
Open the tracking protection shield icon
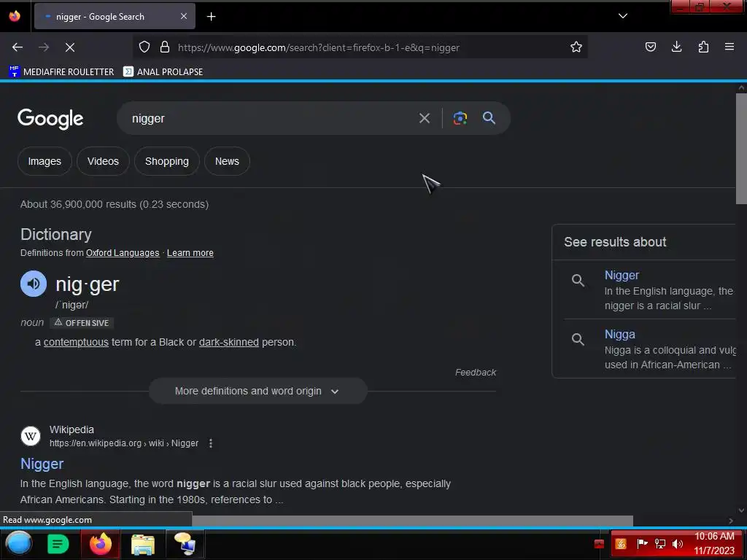click(x=144, y=47)
